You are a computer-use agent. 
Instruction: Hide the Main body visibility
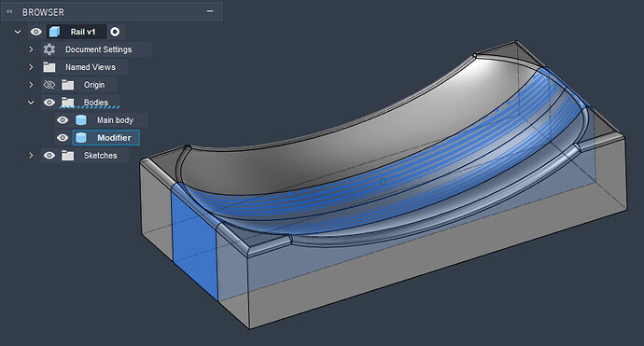63,120
